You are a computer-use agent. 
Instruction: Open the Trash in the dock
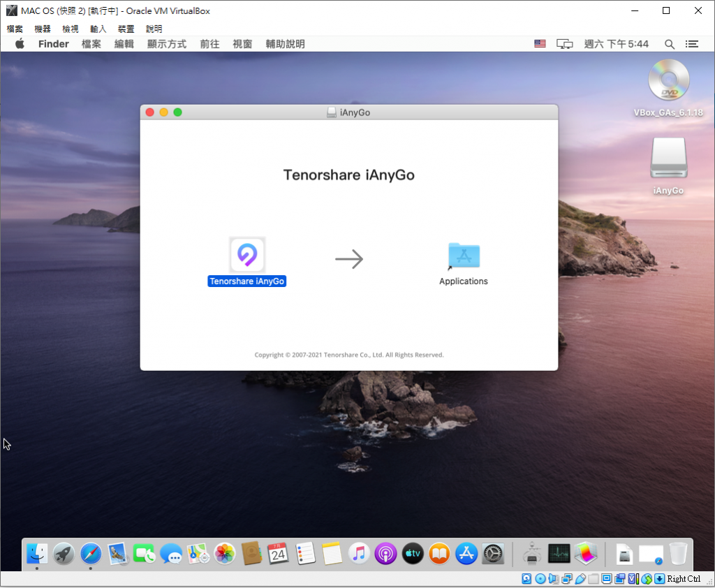(x=678, y=554)
